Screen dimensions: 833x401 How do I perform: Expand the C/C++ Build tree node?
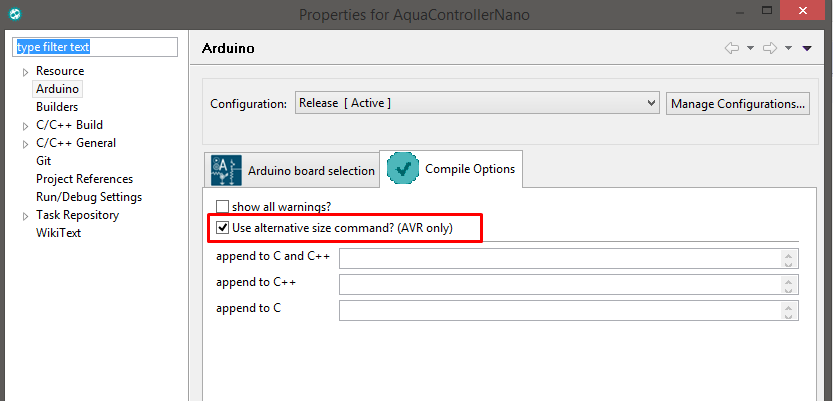click(26, 126)
